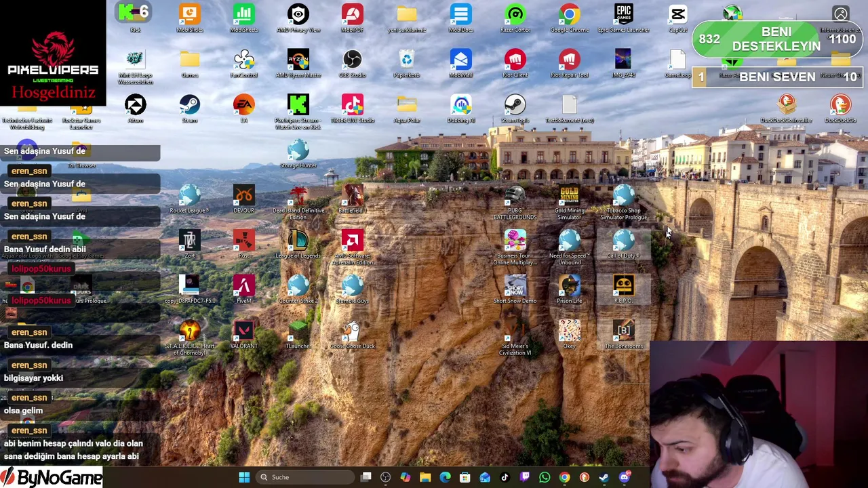The height and width of the screenshot is (488, 868).
Task: Open FanControl desktop icon
Action: tap(243, 64)
